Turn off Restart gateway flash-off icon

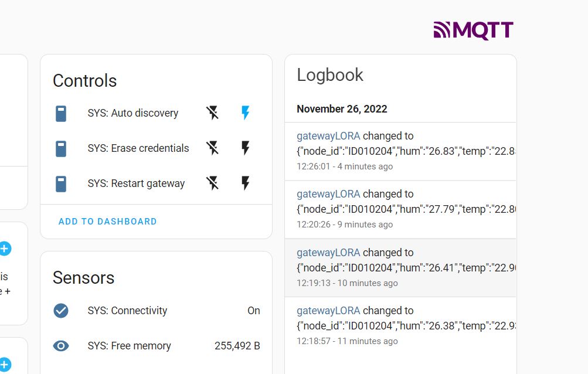212,183
